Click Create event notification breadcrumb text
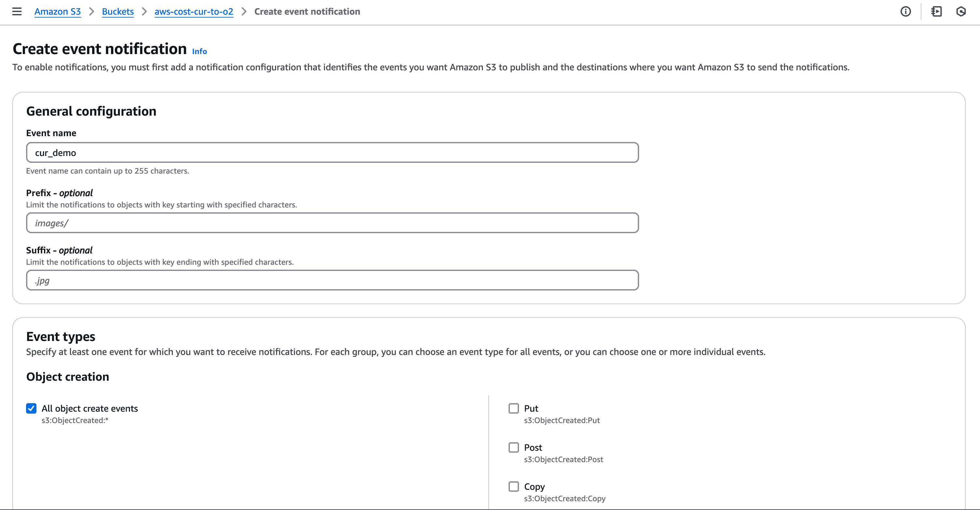Screen dimensions: 980x510 tap(307, 12)
